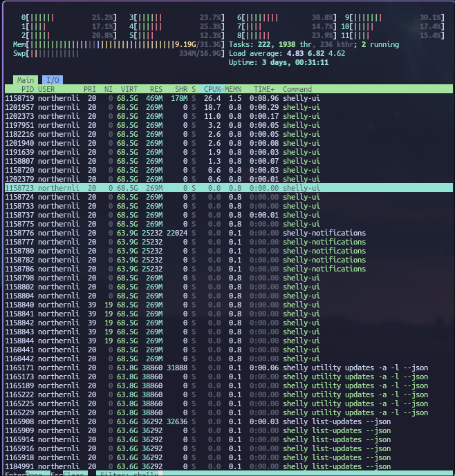Select shelly-ui row PID 1158798
Image resolution: width=455 pixels, height=476 pixels.
pyautogui.click(x=229, y=278)
